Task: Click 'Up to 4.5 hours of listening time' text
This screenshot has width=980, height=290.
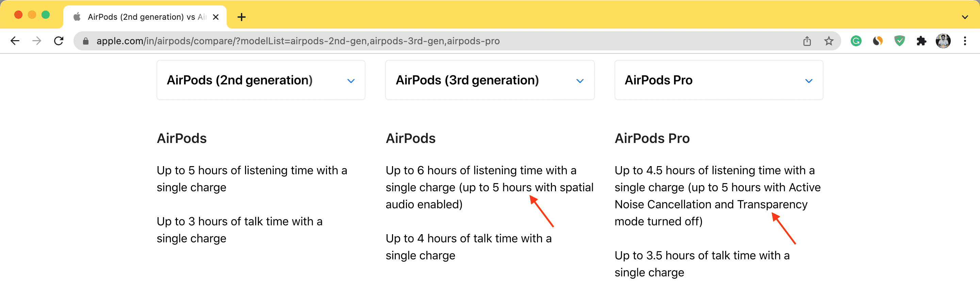Action: [x=718, y=196]
